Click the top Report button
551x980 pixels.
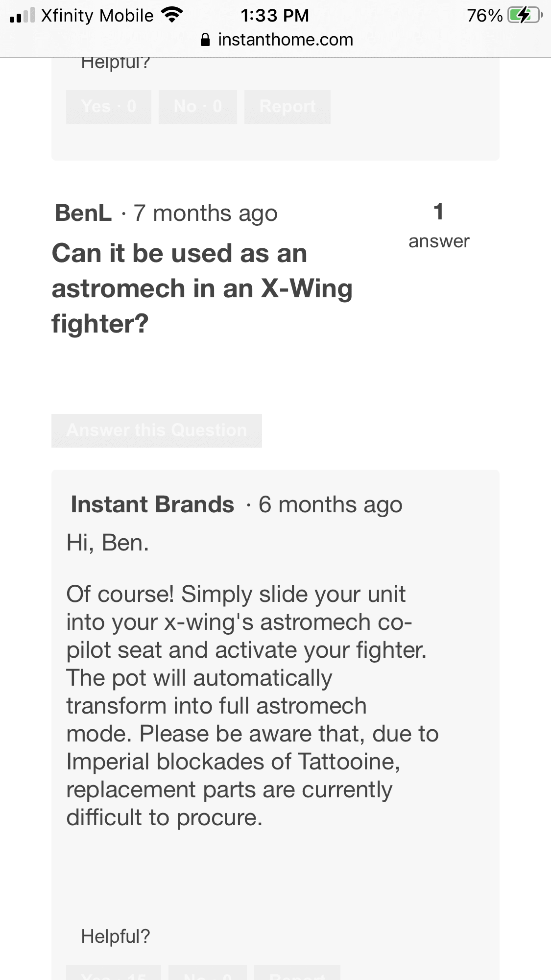287,107
